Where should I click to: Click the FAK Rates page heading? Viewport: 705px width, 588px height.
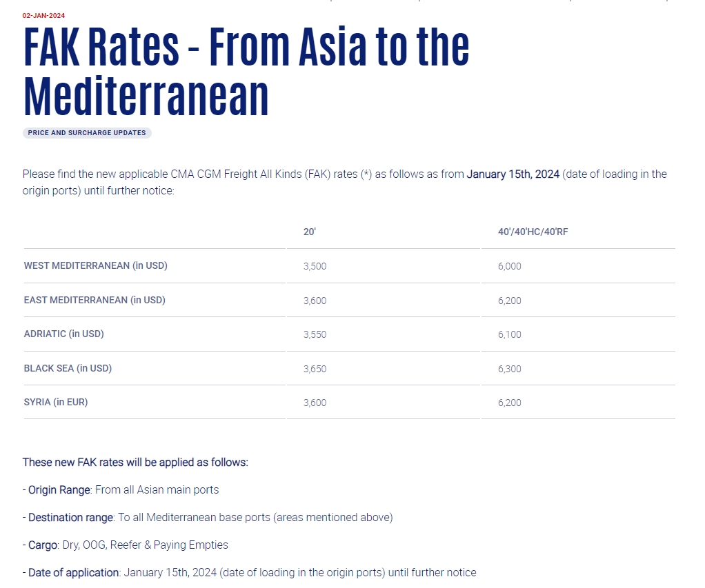point(246,71)
